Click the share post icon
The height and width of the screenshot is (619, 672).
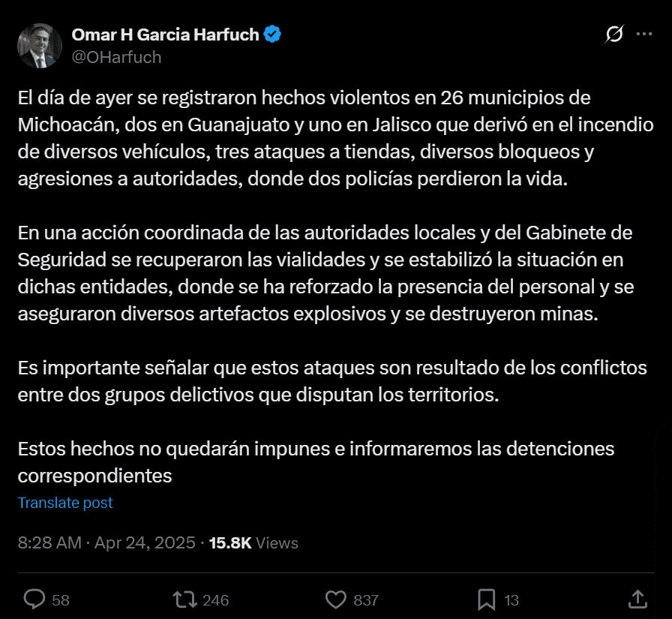[x=637, y=599]
